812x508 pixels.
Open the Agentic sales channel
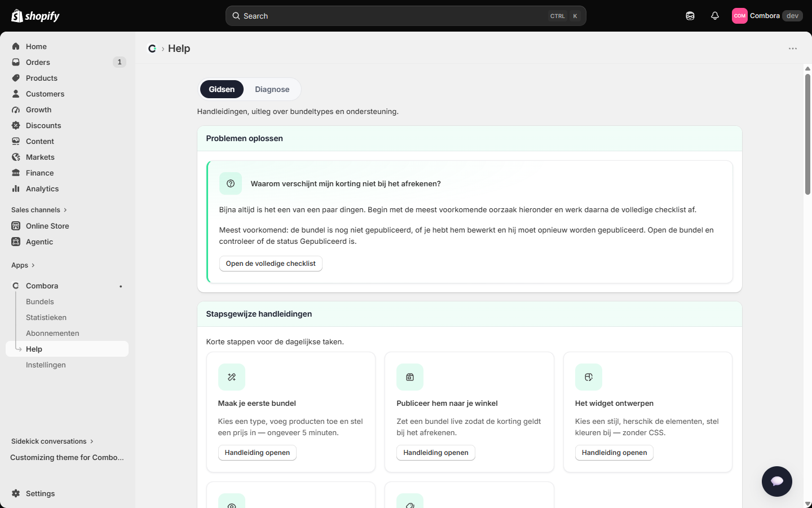click(x=67, y=242)
